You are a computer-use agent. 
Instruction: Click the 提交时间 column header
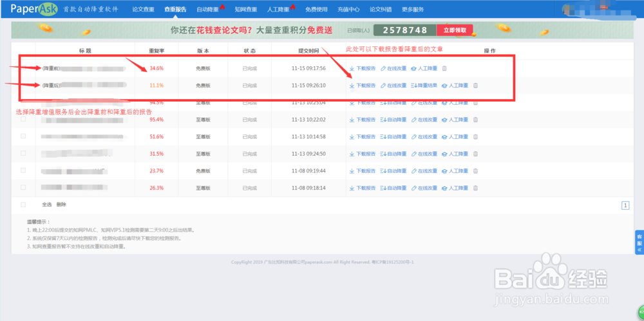point(308,51)
